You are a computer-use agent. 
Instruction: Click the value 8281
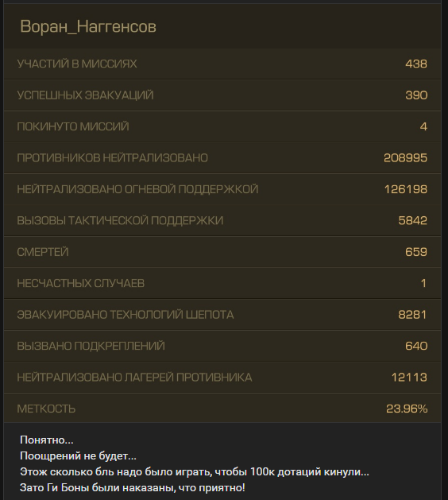pyautogui.click(x=412, y=315)
